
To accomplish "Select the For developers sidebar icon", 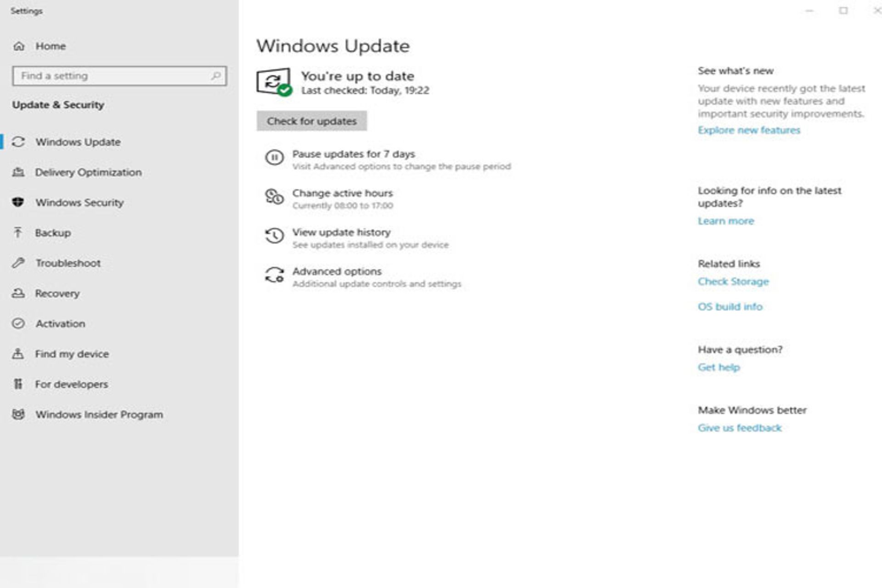I will coord(18,384).
